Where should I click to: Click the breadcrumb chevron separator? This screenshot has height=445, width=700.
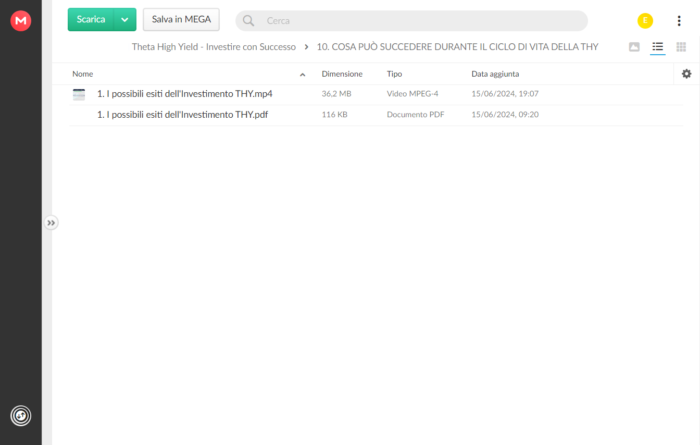point(306,47)
